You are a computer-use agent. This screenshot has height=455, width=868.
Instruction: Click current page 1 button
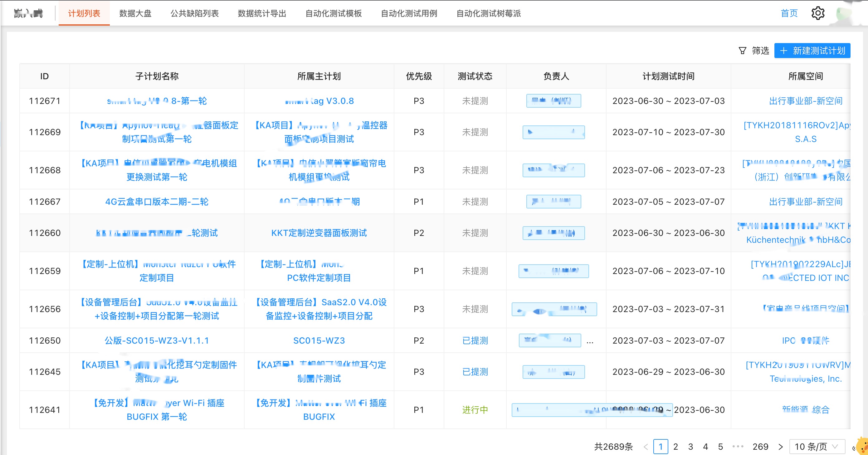tap(661, 447)
